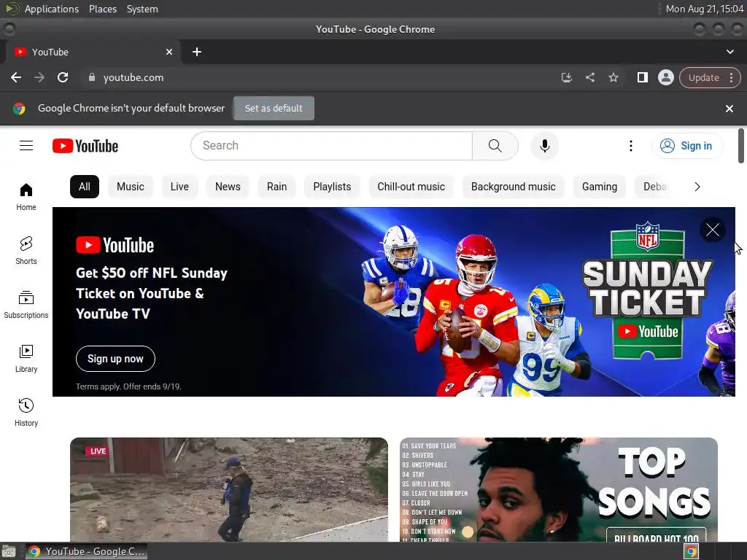The height and width of the screenshot is (560, 747).
Task: Open the Top Songs video thumbnail
Action: (558, 489)
